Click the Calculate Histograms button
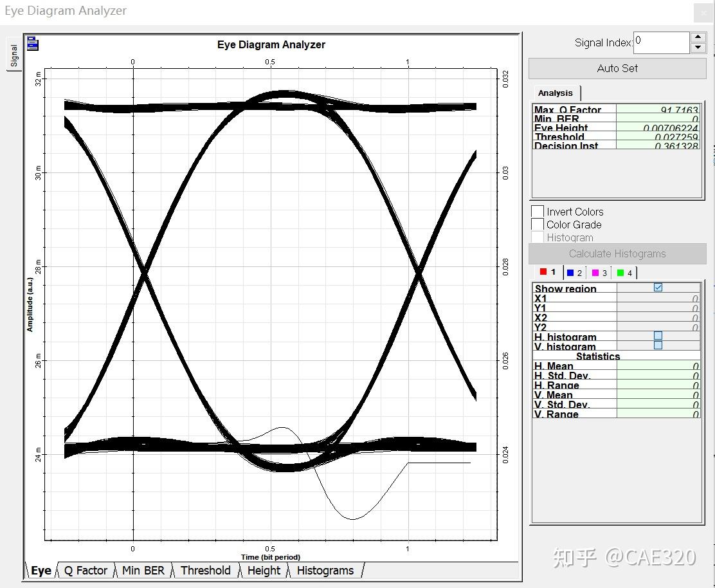The width and height of the screenshot is (715, 588). [617, 253]
